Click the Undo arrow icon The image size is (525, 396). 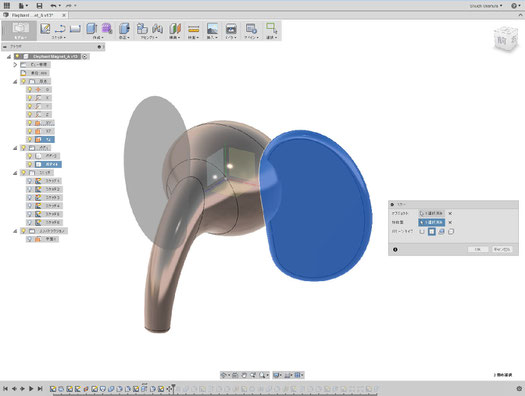[53, 6]
